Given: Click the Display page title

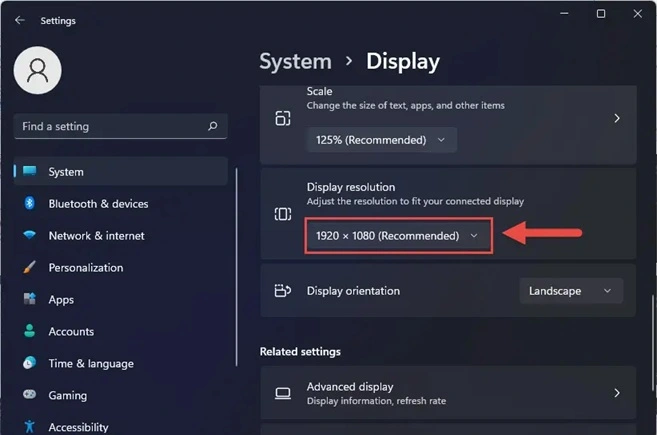Looking at the screenshot, I should 403,62.
